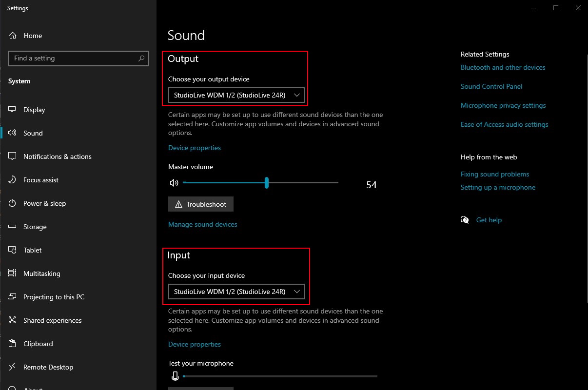Select Notifications & actions menu item

tap(58, 156)
